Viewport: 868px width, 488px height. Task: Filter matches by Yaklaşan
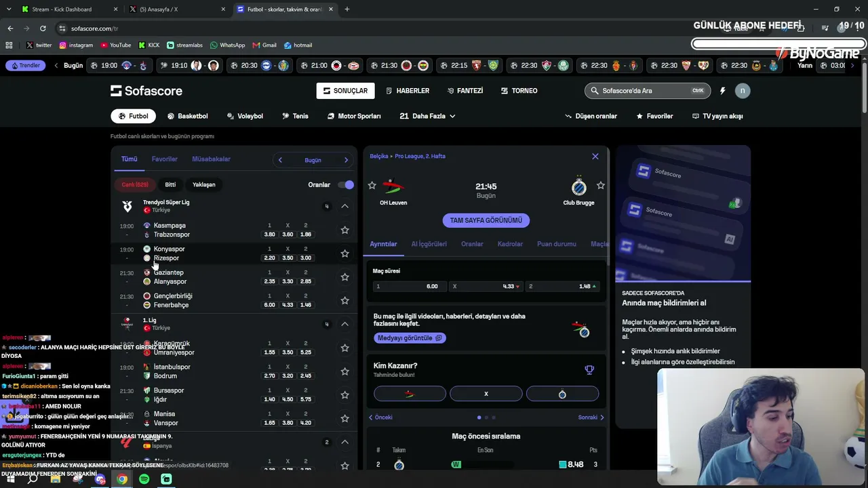tap(203, 184)
